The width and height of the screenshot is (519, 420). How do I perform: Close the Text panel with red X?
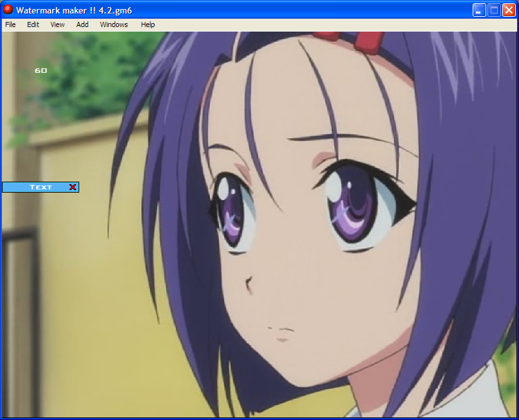point(73,187)
